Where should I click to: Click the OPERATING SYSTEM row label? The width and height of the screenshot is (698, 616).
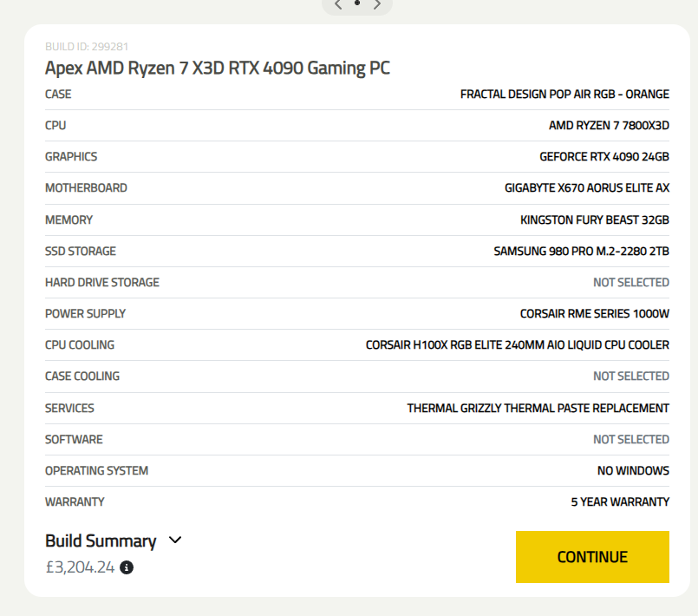(x=96, y=470)
